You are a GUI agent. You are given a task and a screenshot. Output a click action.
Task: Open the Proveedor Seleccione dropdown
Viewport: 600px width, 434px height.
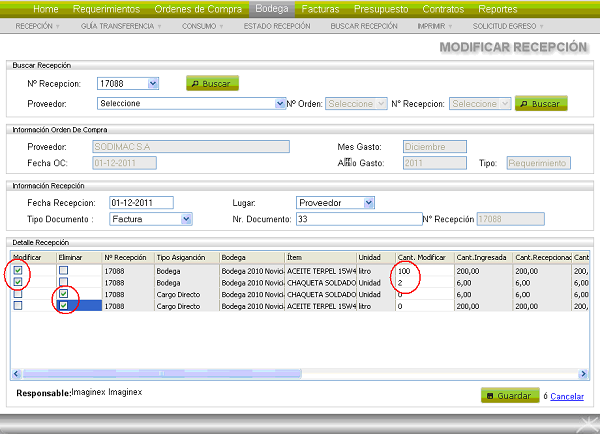191,103
